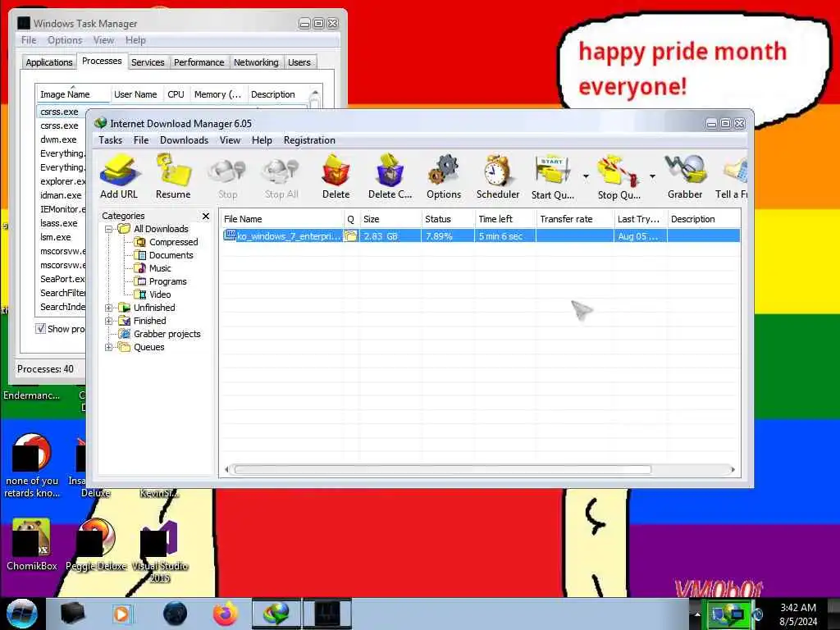Sort by Transfer rate column

point(575,219)
